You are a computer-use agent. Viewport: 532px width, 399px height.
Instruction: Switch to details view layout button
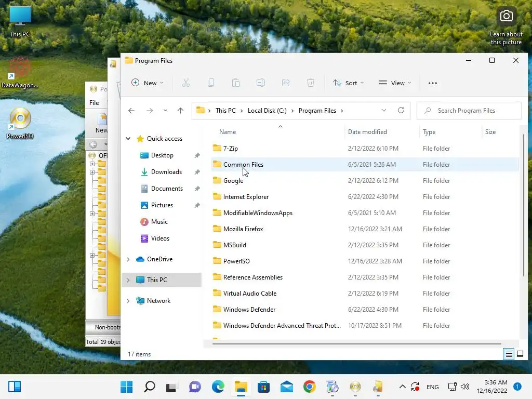pyautogui.click(x=509, y=354)
